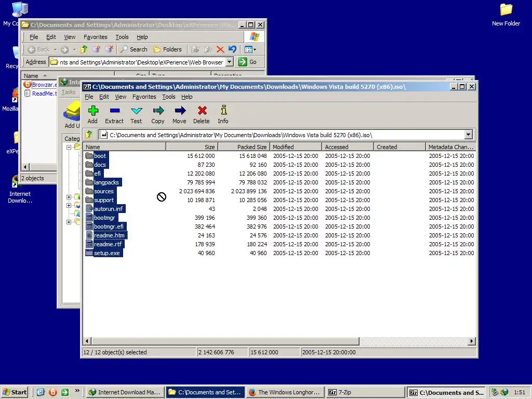This screenshot has height=399, width=532.
Task: Open 7-Zip Favorites menu
Action: [x=144, y=97]
